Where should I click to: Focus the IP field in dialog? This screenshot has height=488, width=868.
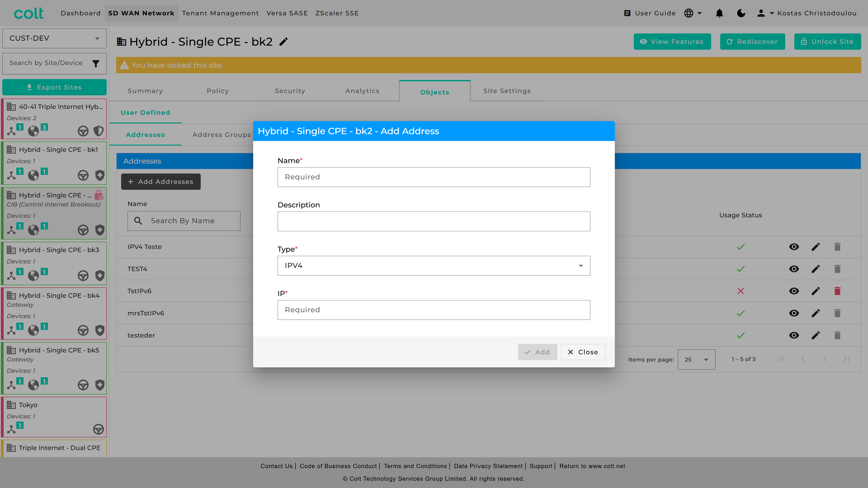pyautogui.click(x=434, y=310)
